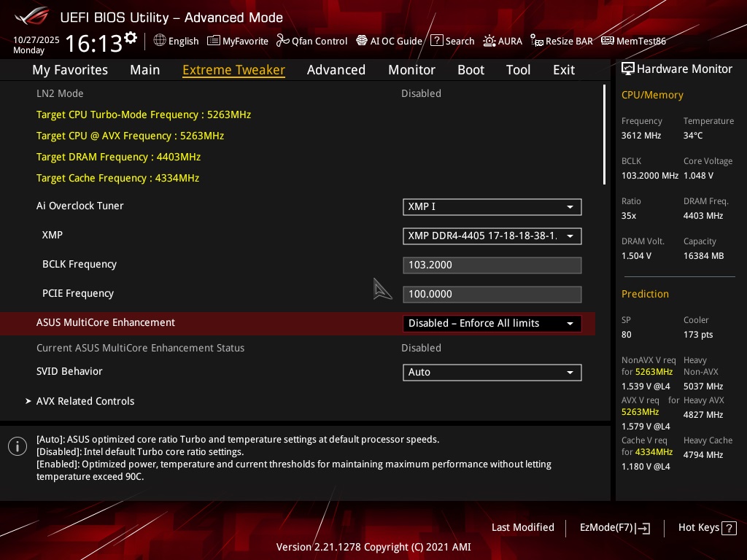747x560 pixels.
Task: Open the XMP profile dropdown
Action: pyautogui.click(x=492, y=236)
